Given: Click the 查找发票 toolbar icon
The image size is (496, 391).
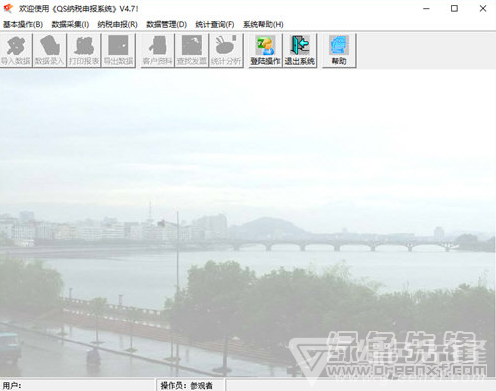Looking at the screenshot, I should click(x=192, y=51).
